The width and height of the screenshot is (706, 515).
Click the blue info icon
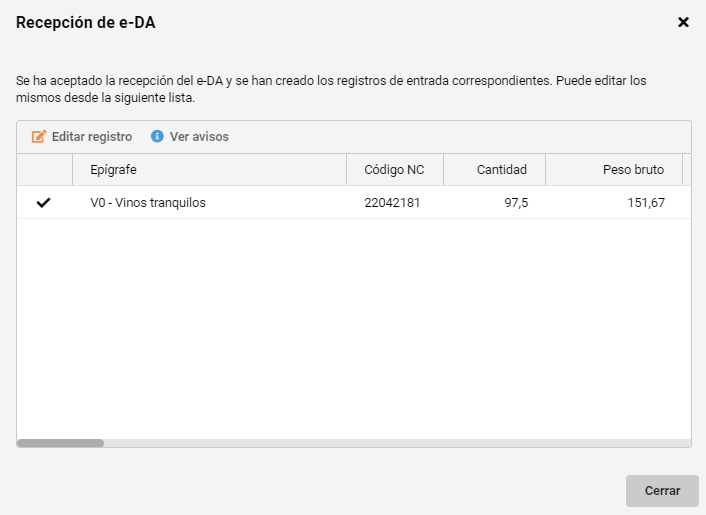click(x=157, y=136)
